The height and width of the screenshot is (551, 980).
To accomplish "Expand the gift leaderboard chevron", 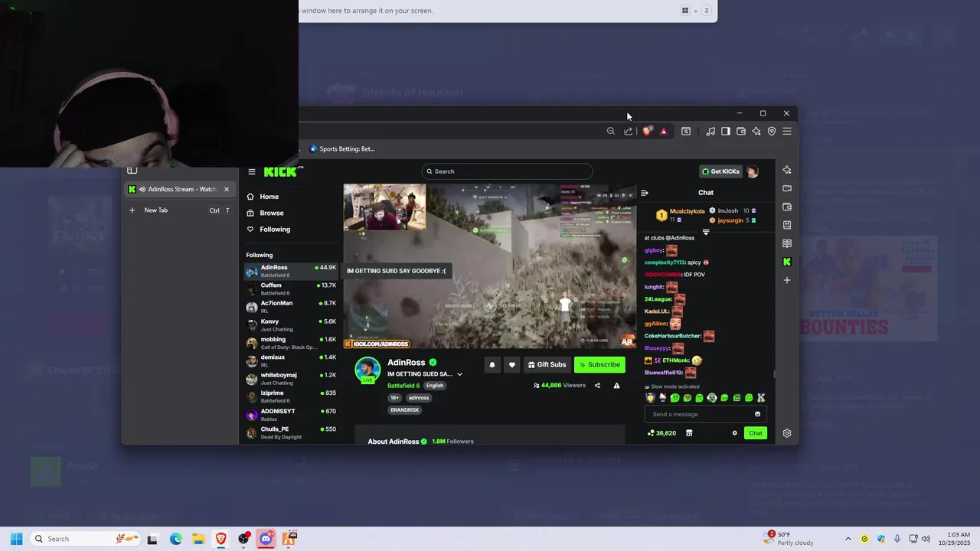I will point(706,232).
